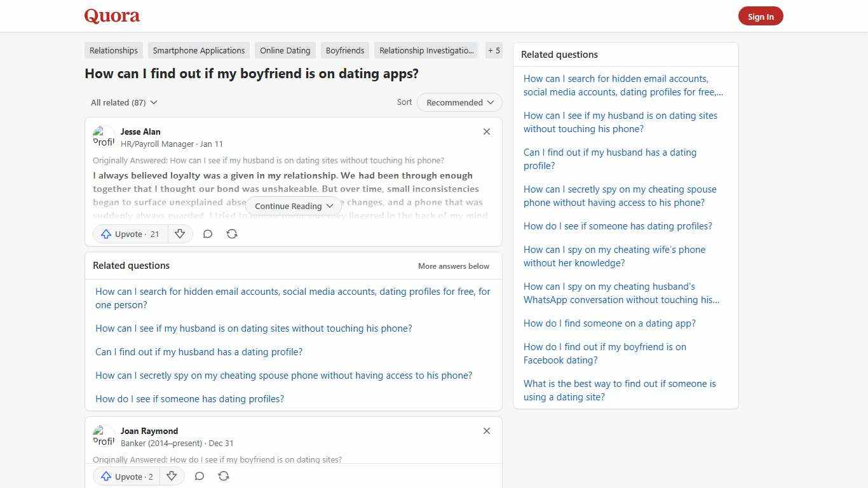The width and height of the screenshot is (868, 488).
Task: Select the Relationships topic
Action: tap(113, 50)
